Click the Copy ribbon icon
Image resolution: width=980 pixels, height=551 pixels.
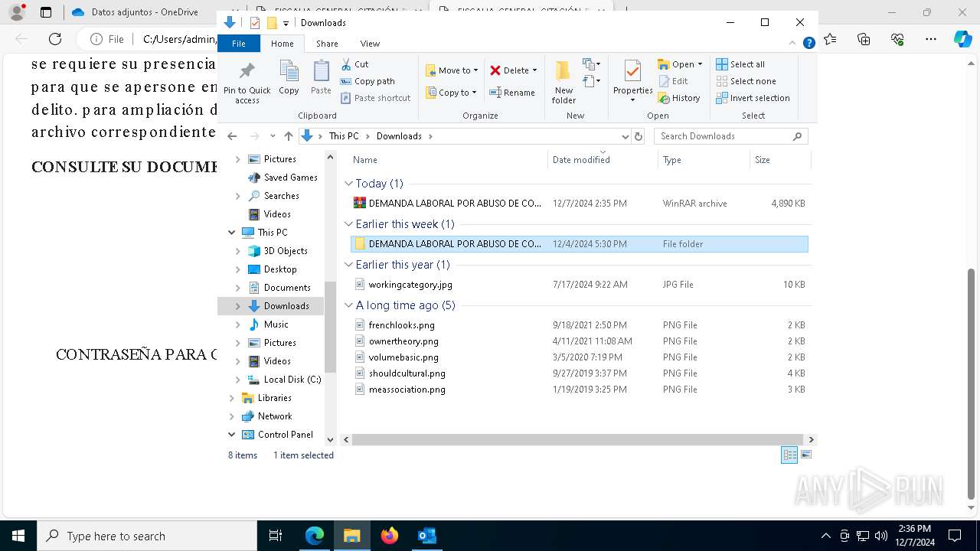pyautogui.click(x=289, y=78)
